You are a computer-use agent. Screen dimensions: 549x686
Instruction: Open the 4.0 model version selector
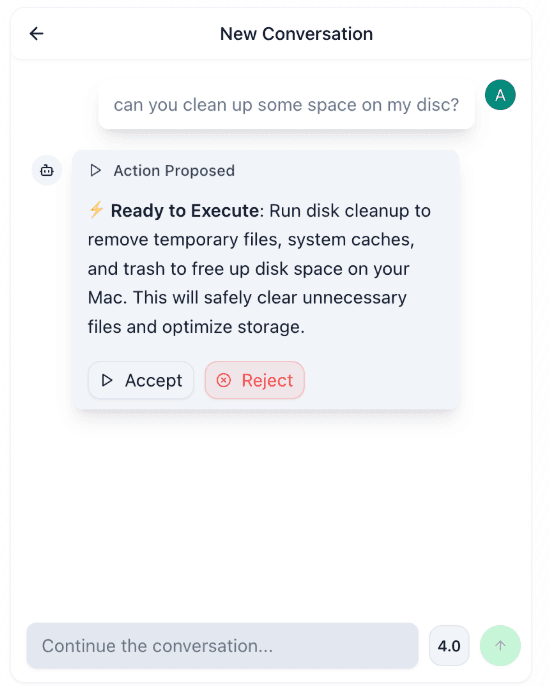click(449, 646)
